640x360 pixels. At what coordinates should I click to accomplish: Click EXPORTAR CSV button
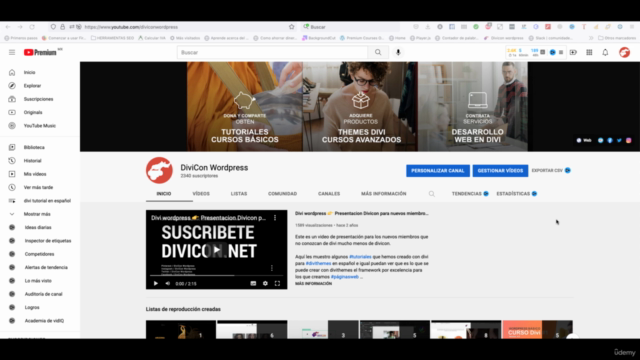click(x=551, y=171)
